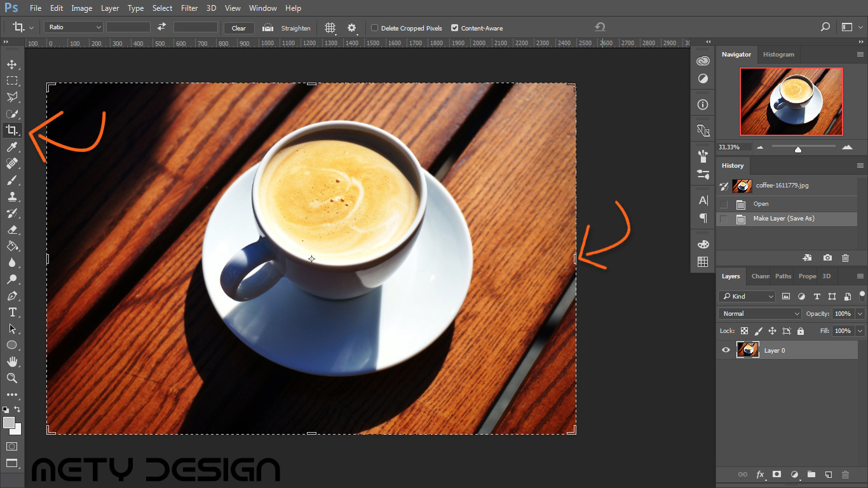
Task: Open the Ratio preset dropdown
Action: (74, 27)
